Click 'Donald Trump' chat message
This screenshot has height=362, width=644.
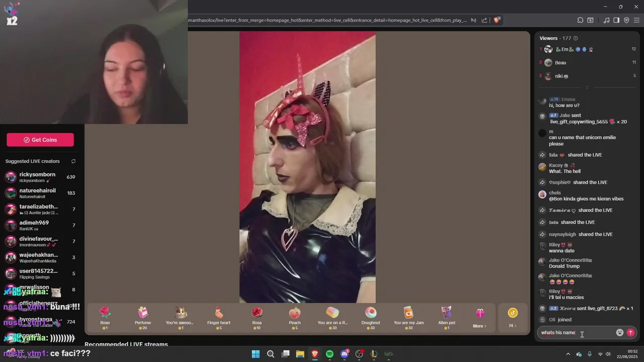click(x=564, y=266)
